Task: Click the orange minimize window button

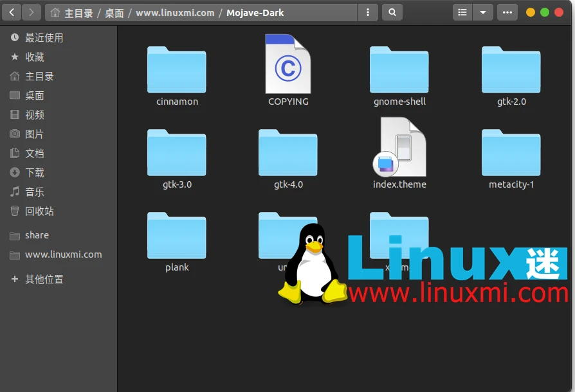Action: pyautogui.click(x=530, y=12)
